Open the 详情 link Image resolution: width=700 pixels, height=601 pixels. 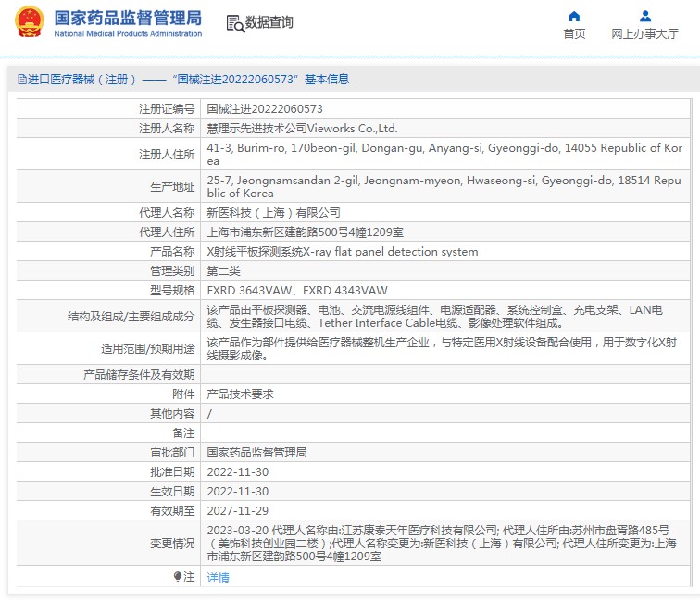point(218,577)
